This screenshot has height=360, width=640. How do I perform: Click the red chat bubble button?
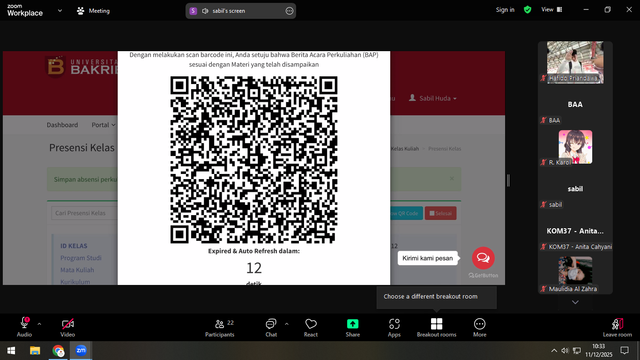[483, 258]
